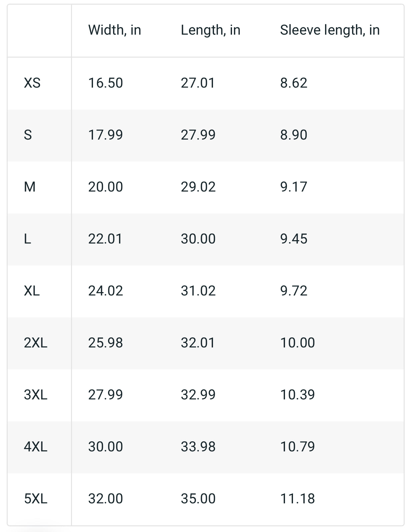Click the 5XL length value 35.00
The height and width of the screenshot is (532, 411).
[198, 499]
